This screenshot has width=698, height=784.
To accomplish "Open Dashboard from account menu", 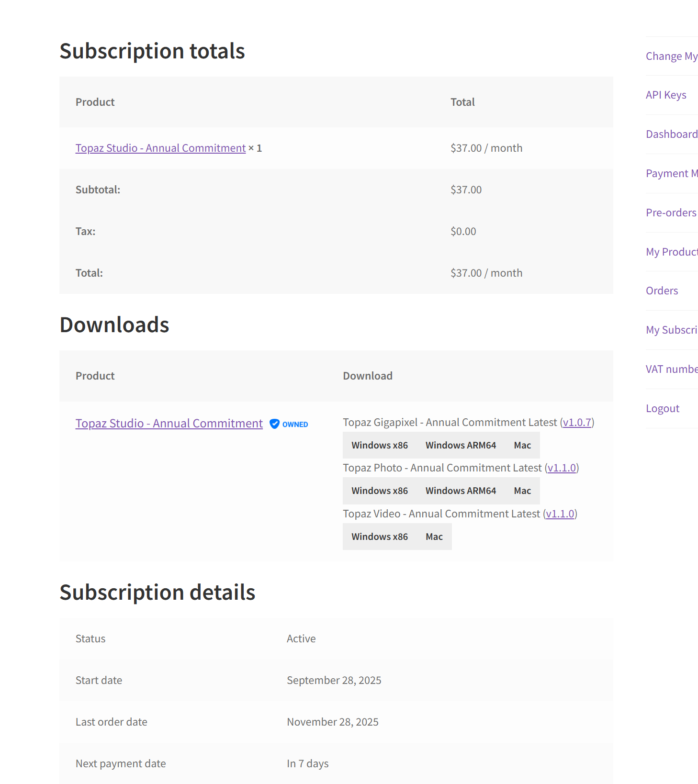I will click(x=671, y=134).
